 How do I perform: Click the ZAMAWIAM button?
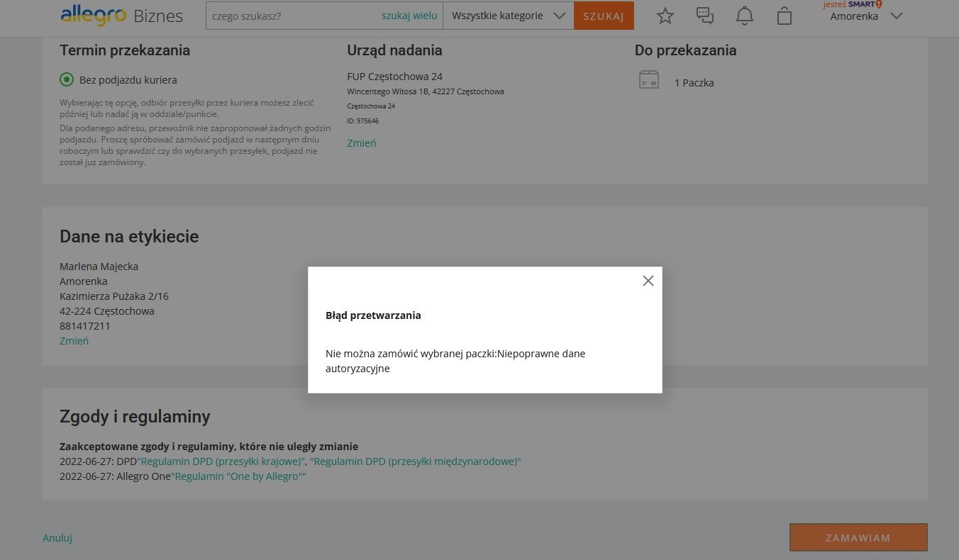(858, 537)
